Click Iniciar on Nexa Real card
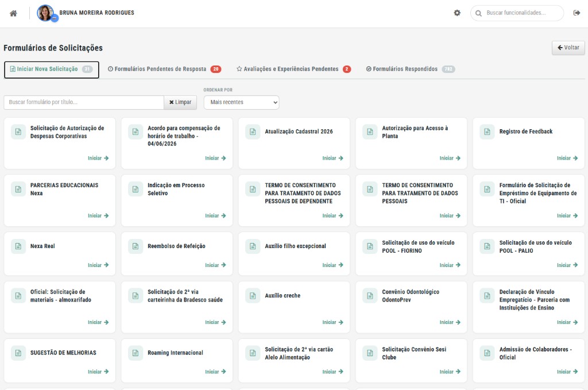The image size is (588, 390). click(98, 265)
